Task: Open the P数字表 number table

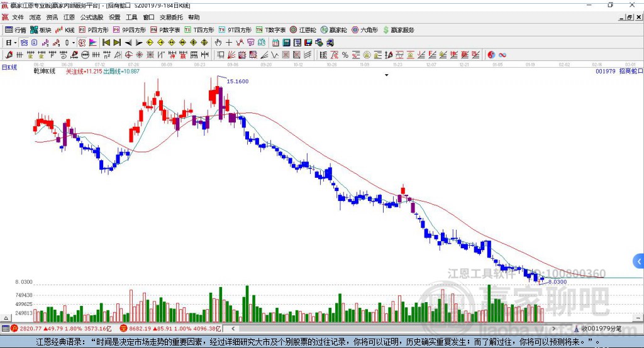Action: click(x=165, y=30)
